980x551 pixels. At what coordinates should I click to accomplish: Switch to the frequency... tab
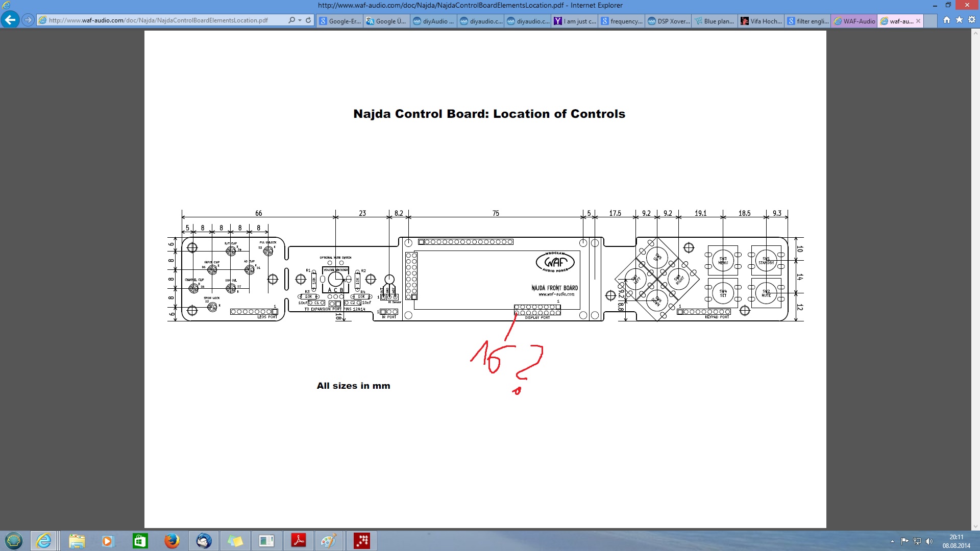click(622, 21)
